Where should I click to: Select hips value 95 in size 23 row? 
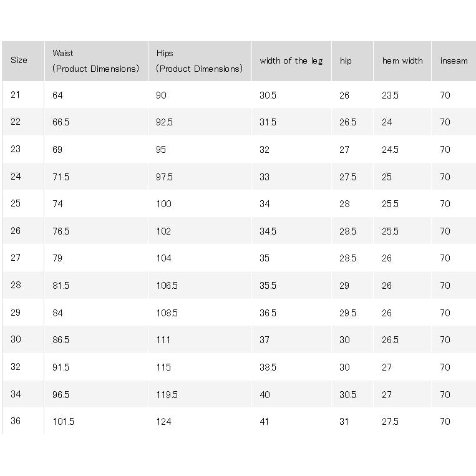point(161,149)
